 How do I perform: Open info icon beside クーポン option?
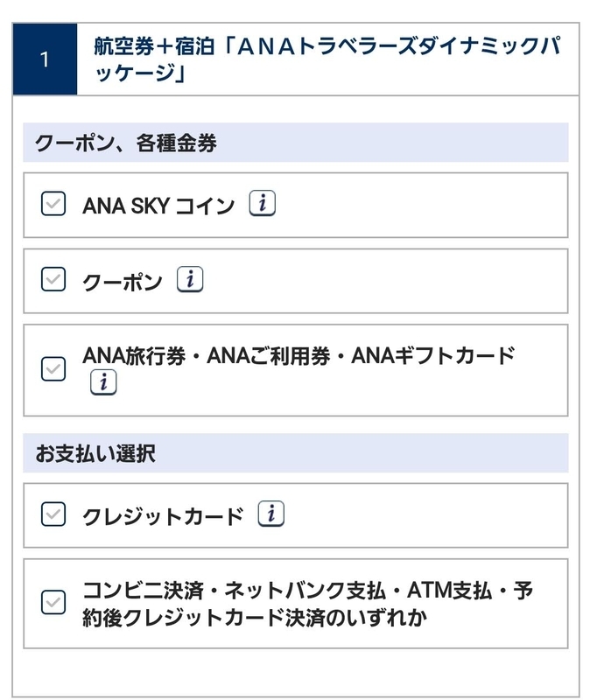click(x=190, y=279)
